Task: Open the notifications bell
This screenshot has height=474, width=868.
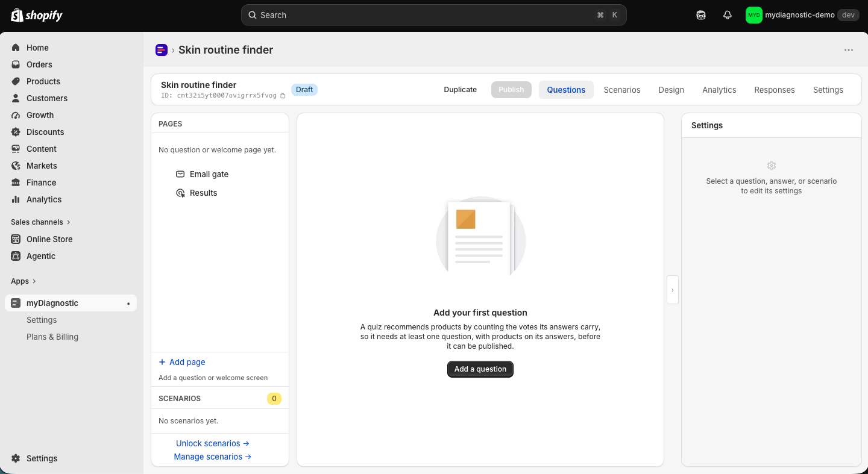Action: click(x=728, y=15)
